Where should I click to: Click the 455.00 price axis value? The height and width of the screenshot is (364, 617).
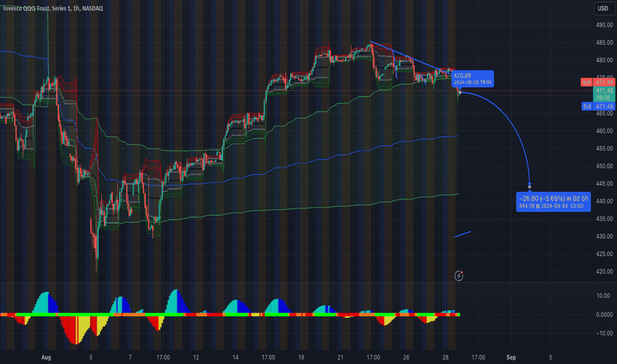[x=604, y=148]
